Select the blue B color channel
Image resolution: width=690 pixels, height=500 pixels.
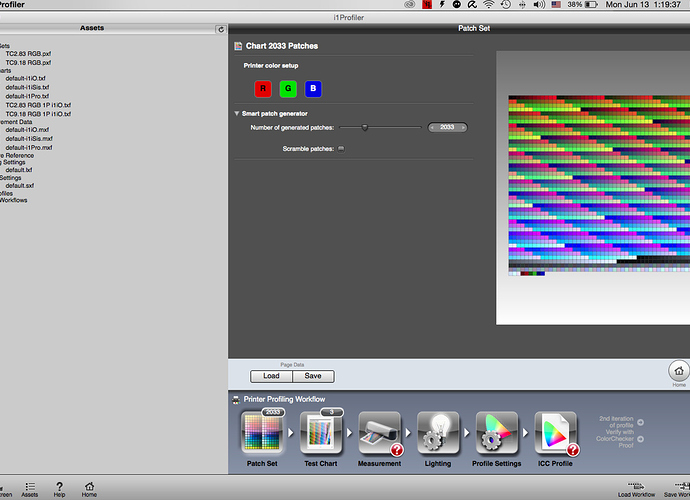tap(313, 88)
